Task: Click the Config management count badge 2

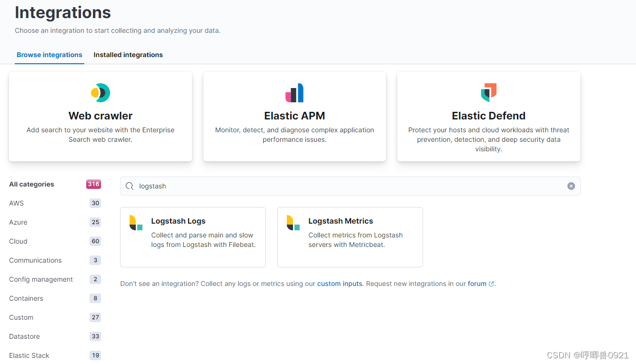Action: (95, 279)
